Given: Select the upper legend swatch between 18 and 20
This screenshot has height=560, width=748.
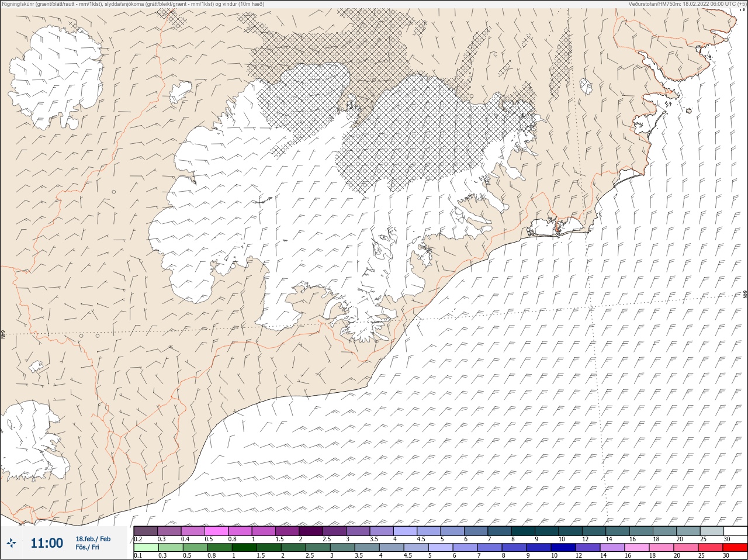Looking at the screenshot, I should tap(665, 531).
